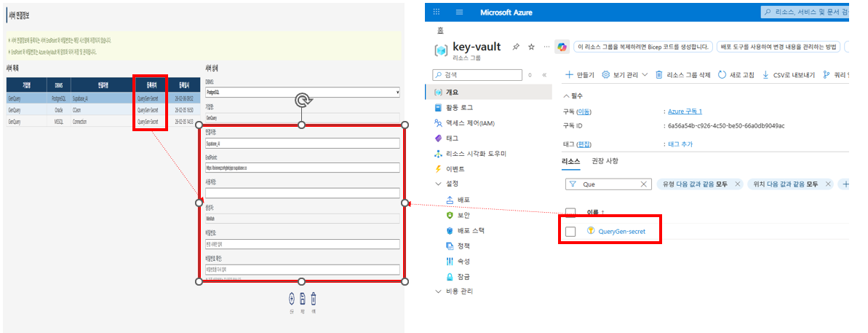Click the 편집 link next to 태그
This screenshot has width=868, height=333.
(x=584, y=144)
